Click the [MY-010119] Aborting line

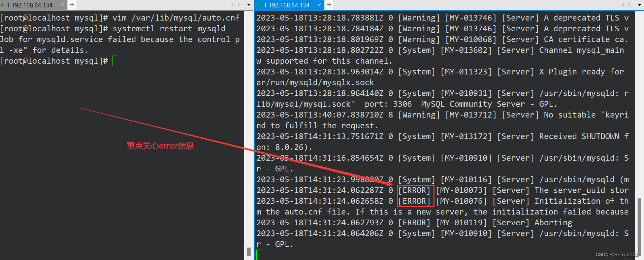pos(414,223)
